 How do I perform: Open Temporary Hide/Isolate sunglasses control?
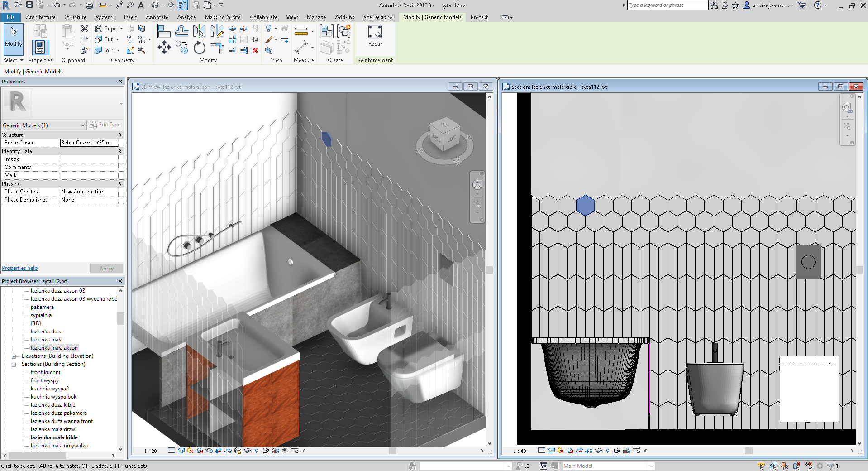point(247,451)
